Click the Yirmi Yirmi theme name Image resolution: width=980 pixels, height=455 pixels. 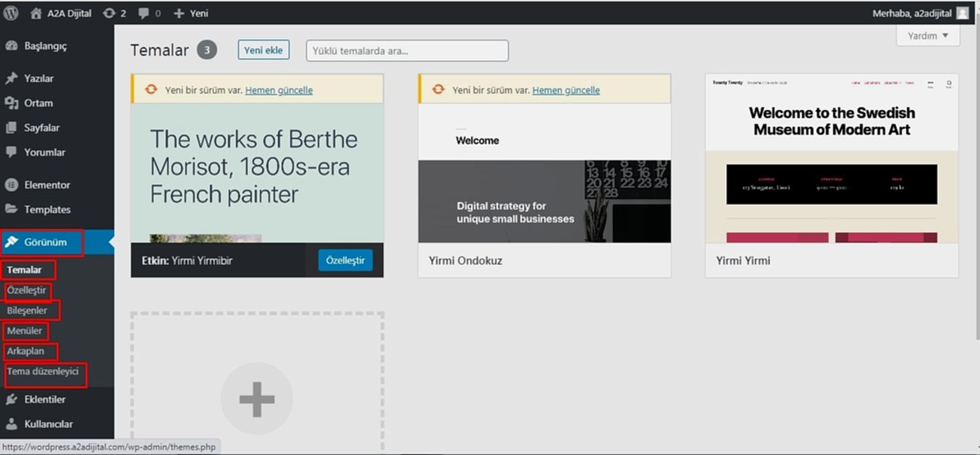click(743, 260)
